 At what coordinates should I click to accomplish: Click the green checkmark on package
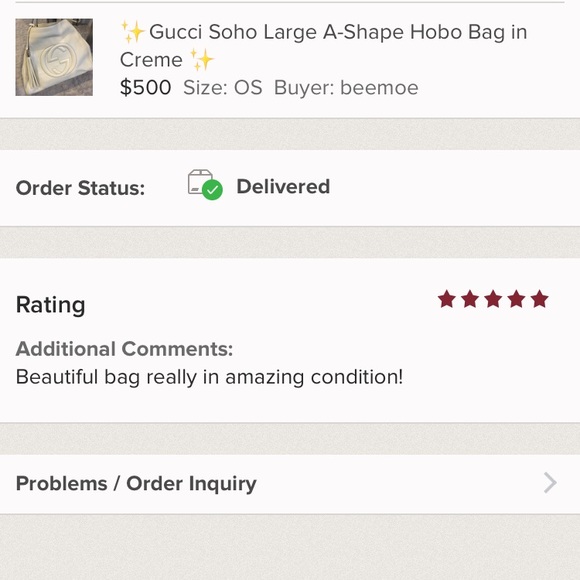pyautogui.click(x=212, y=190)
